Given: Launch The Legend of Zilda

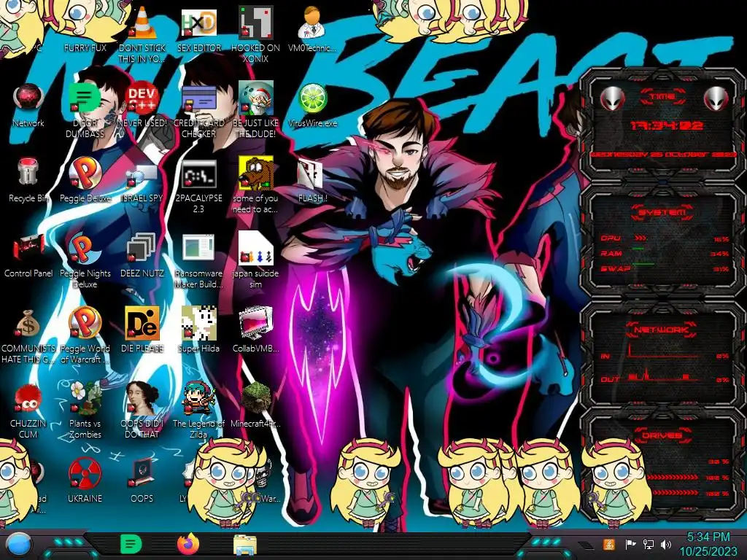Looking at the screenshot, I should click(199, 397).
